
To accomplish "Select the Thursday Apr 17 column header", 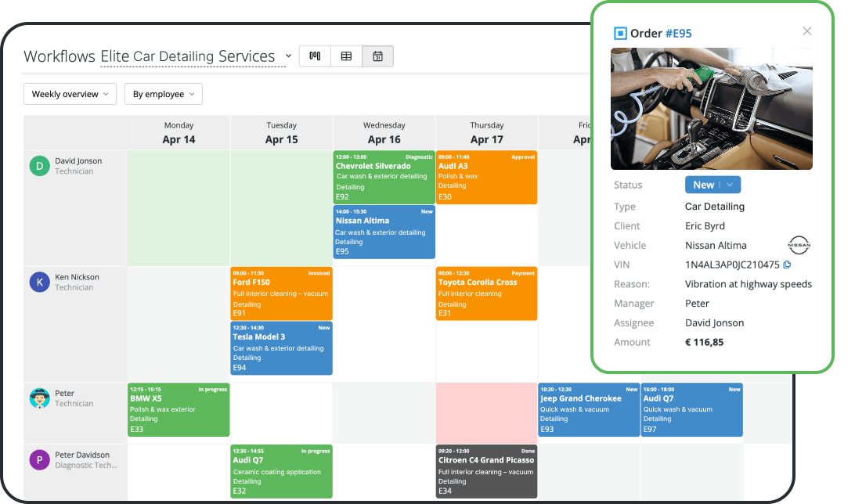I will [x=486, y=133].
